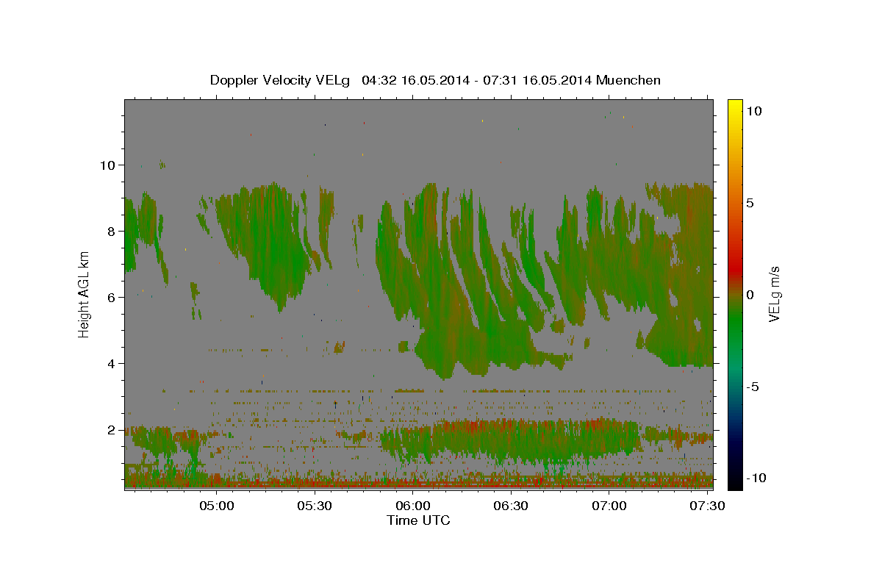Click the 'VELg m/s' colorbar label

pos(774,293)
